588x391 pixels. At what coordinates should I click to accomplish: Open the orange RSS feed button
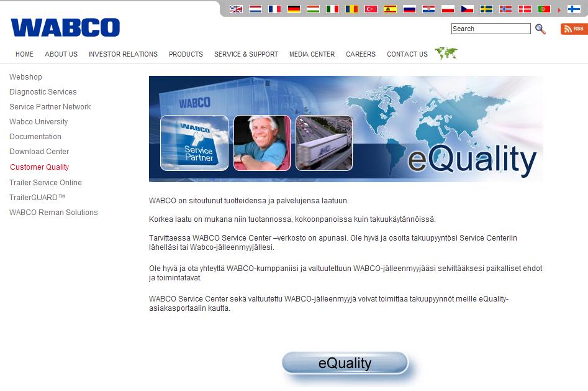pyautogui.click(x=574, y=29)
